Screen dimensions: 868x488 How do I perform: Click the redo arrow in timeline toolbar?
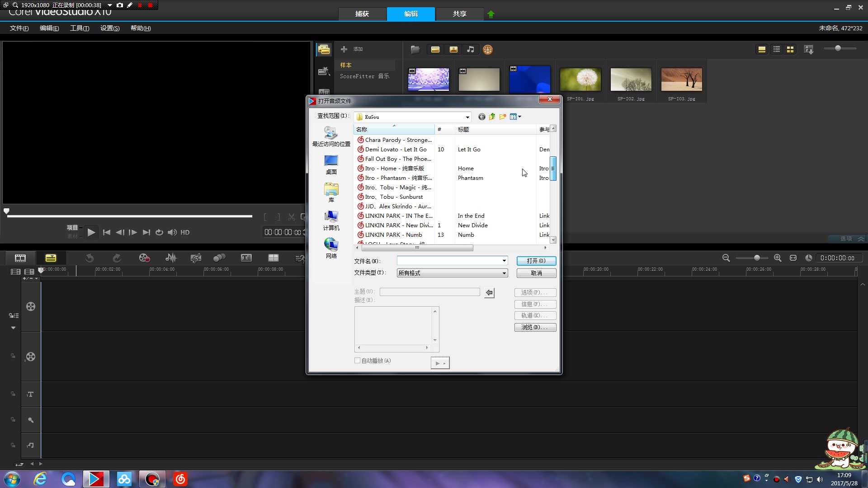(x=117, y=258)
